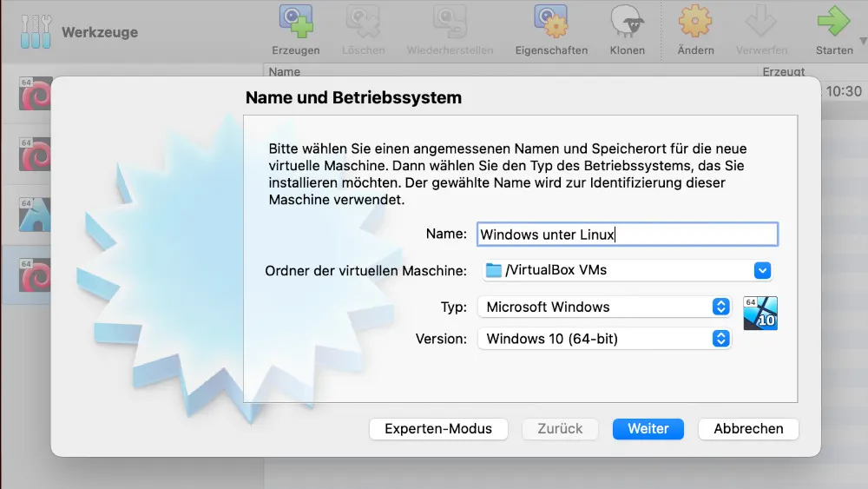
Task: Click the Ändern gear icon
Action: pos(694,22)
